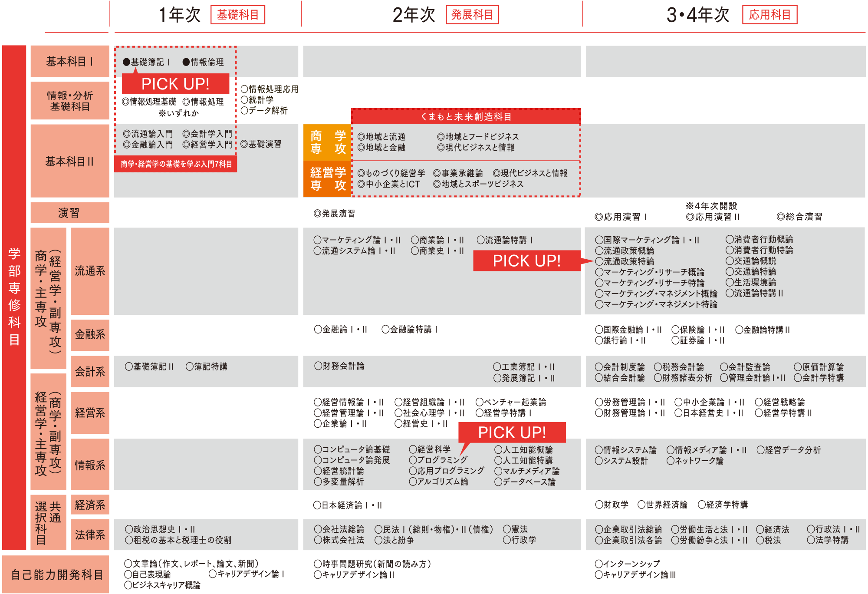Click the filled circle before 情報倫理
The width and height of the screenshot is (868, 594).
coord(186,62)
